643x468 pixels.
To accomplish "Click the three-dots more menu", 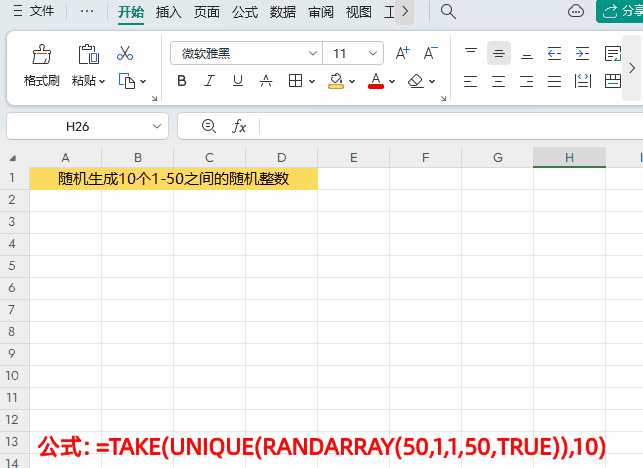I will click(87, 11).
